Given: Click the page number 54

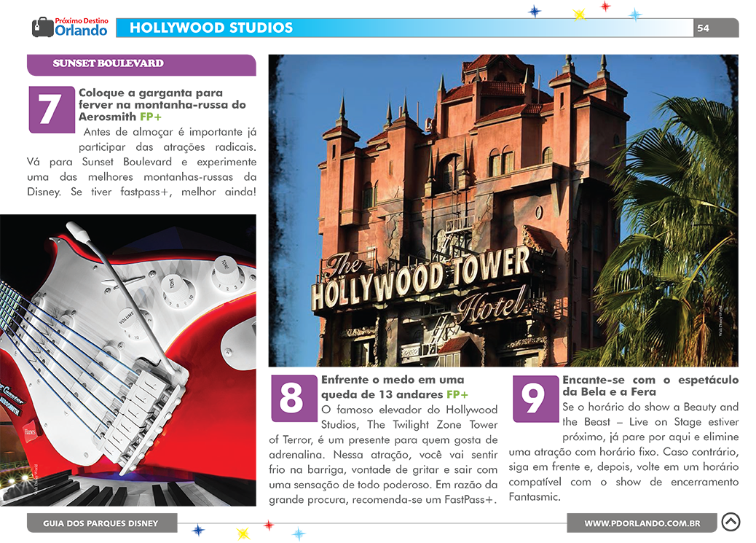Looking at the screenshot, I should [x=703, y=28].
